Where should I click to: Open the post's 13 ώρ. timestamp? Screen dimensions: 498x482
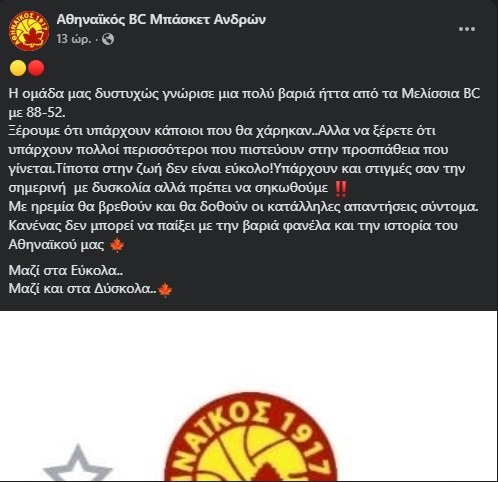pyautogui.click(x=74, y=39)
